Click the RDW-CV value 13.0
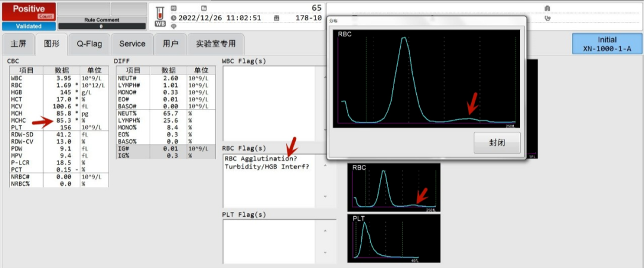Image resolution: width=644 pixels, height=268 pixels. (63, 142)
